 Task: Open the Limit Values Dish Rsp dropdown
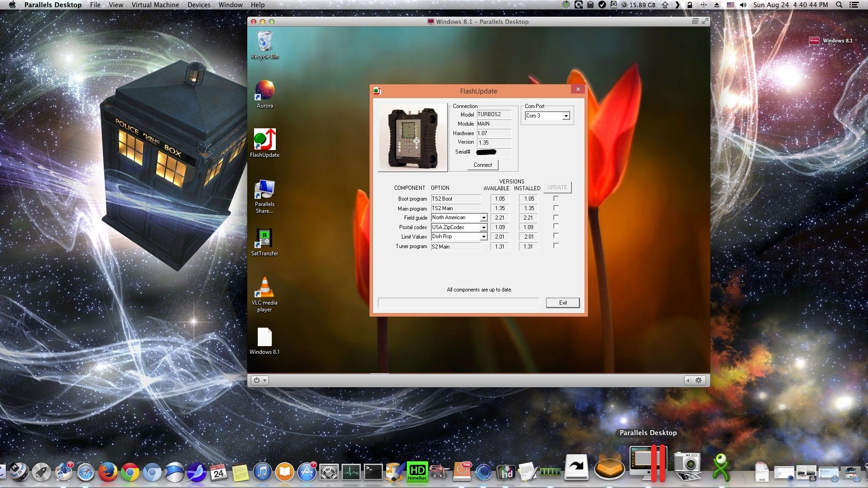point(483,237)
